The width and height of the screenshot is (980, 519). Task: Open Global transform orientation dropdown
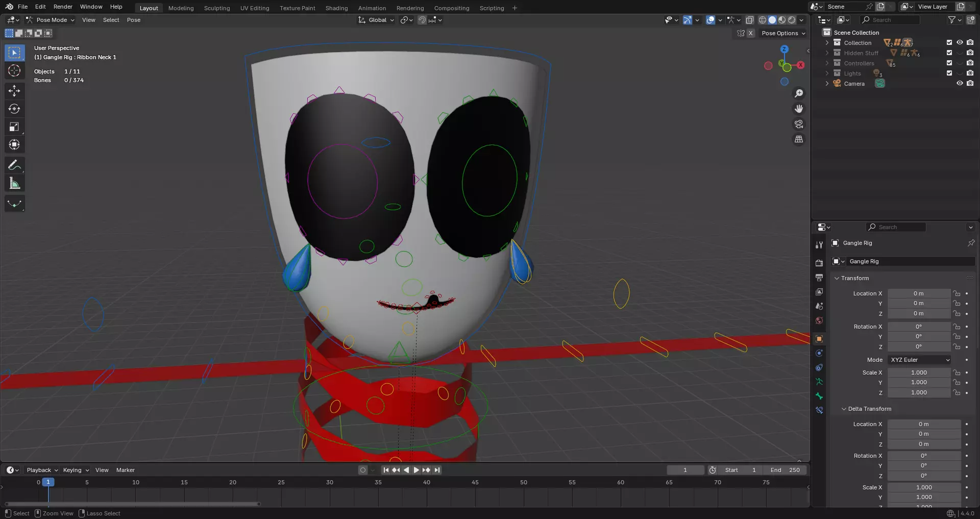tap(376, 20)
